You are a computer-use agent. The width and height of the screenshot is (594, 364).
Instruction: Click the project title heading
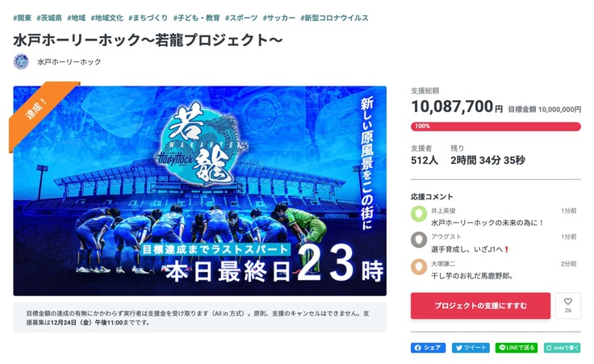(146, 38)
